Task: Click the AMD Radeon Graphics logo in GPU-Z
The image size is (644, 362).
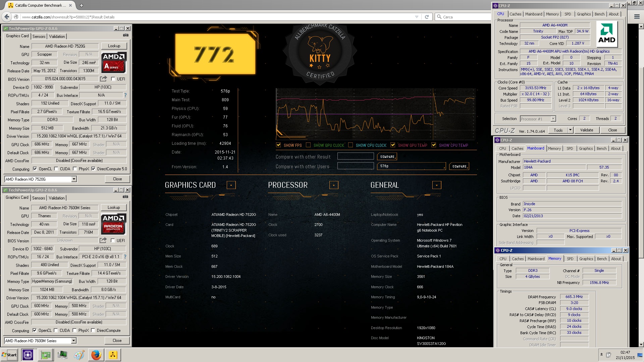Action: [114, 224]
